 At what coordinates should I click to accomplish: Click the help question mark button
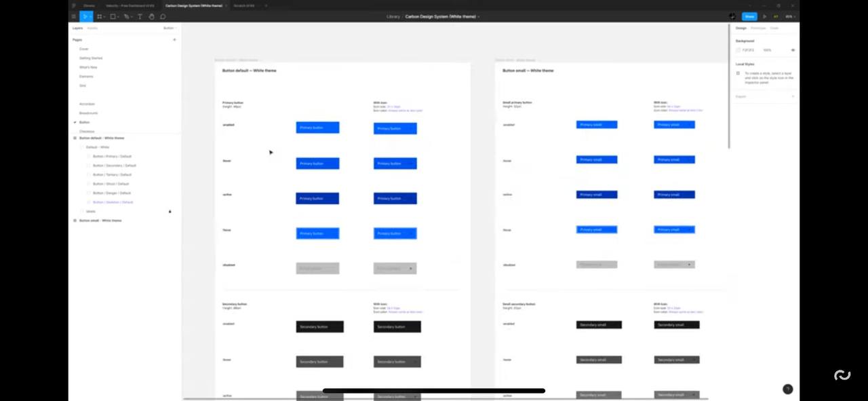point(787,389)
